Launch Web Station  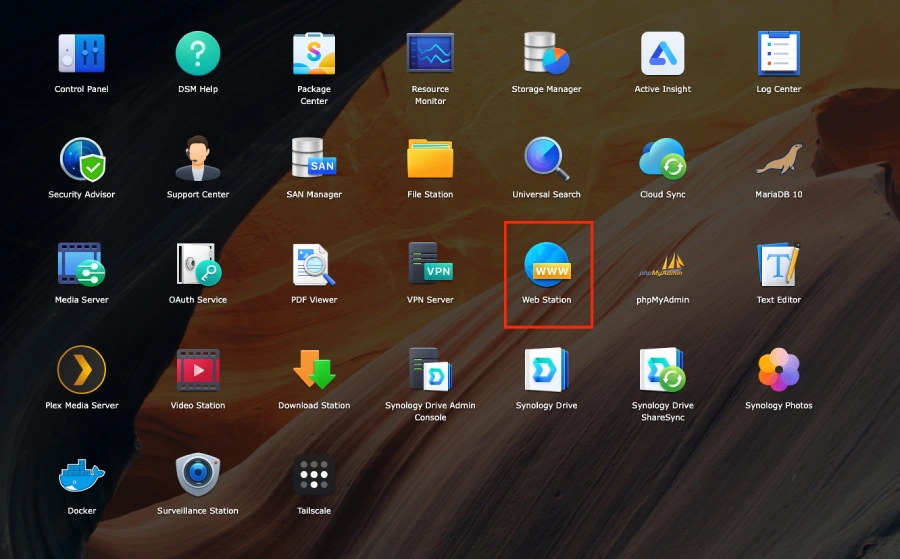tap(546, 264)
